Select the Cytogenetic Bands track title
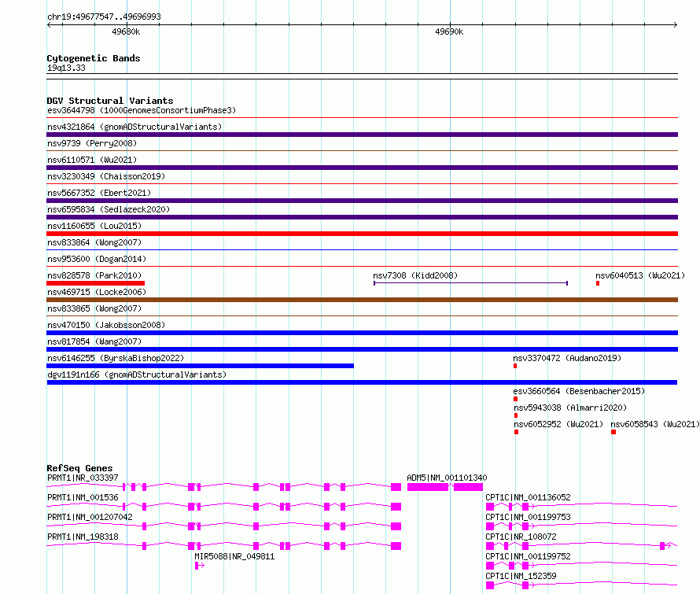 pyautogui.click(x=94, y=58)
